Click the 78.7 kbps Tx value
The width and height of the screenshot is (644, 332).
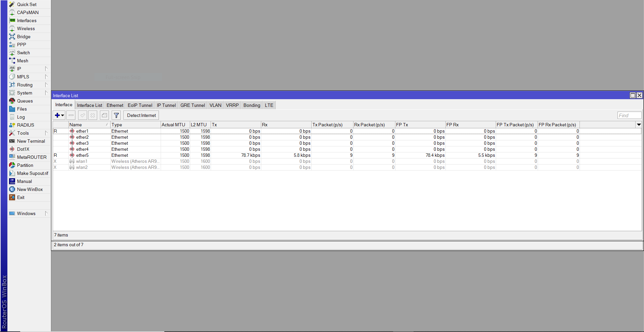tap(251, 155)
